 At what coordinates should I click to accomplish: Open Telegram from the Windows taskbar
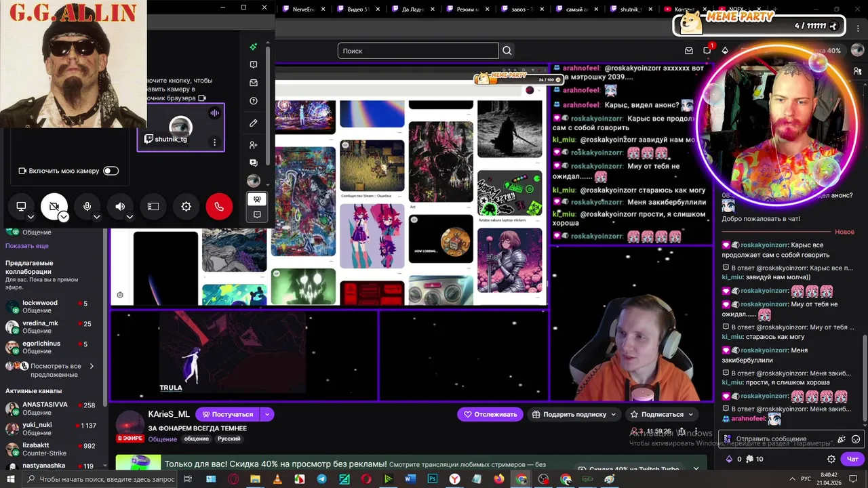click(321, 479)
